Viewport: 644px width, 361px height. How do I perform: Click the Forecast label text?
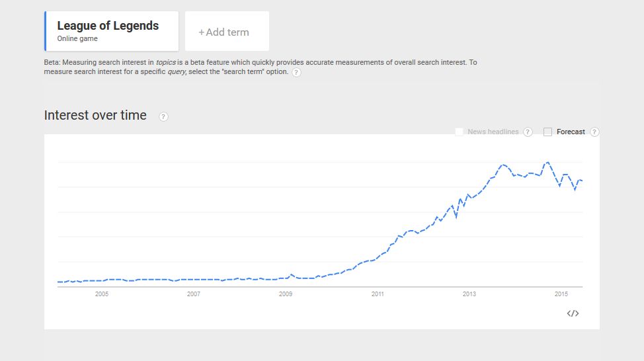571,132
